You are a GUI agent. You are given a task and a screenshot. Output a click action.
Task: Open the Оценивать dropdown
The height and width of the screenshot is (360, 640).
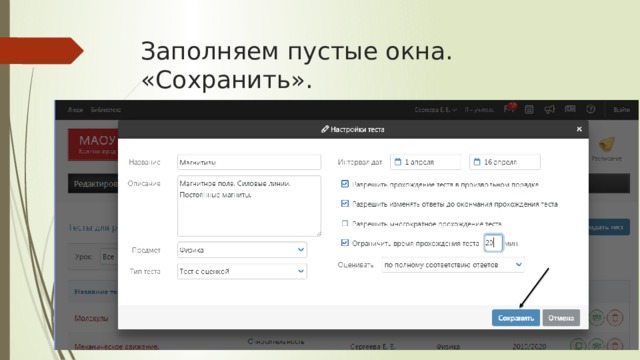click(x=453, y=264)
